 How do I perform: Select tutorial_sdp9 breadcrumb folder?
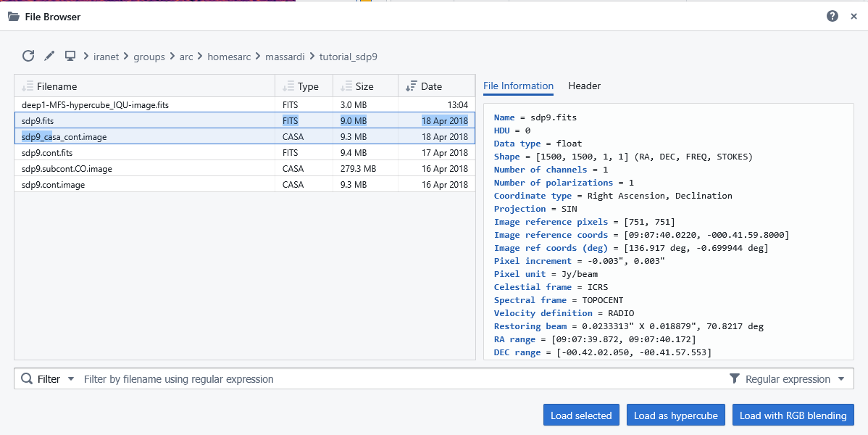click(x=349, y=57)
